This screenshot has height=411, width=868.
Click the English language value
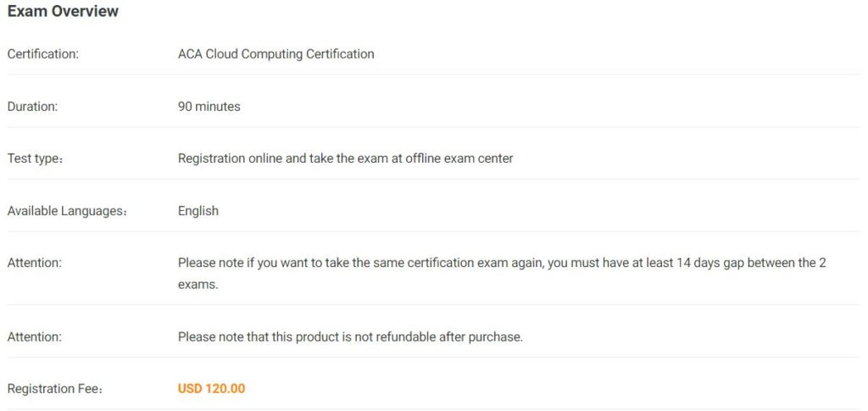pos(198,211)
